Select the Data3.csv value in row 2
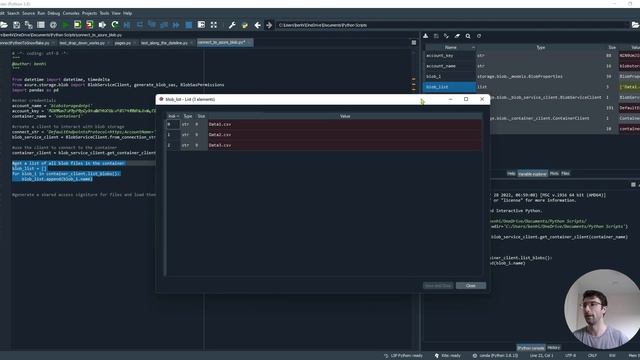The image size is (640, 360). coord(345,145)
